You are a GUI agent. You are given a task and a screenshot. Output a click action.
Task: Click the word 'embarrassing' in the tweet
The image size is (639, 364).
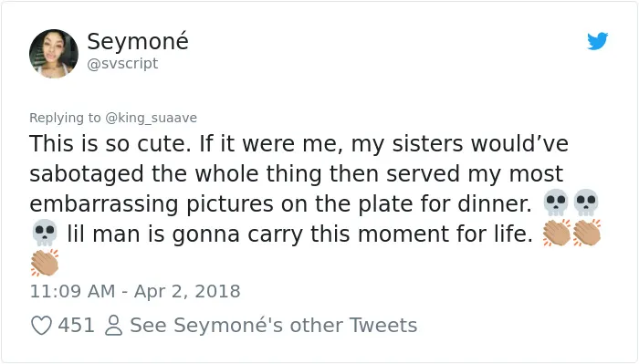(x=103, y=203)
